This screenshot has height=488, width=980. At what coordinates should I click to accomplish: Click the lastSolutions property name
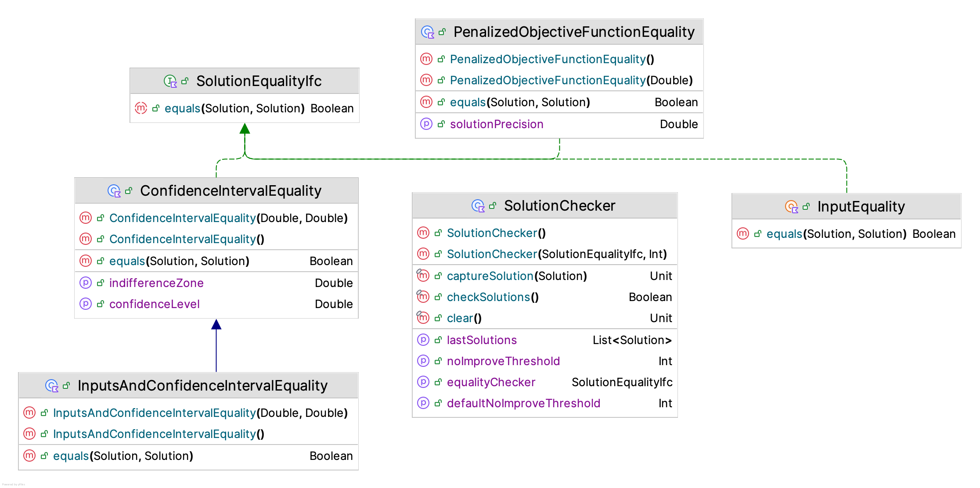coord(482,340)
